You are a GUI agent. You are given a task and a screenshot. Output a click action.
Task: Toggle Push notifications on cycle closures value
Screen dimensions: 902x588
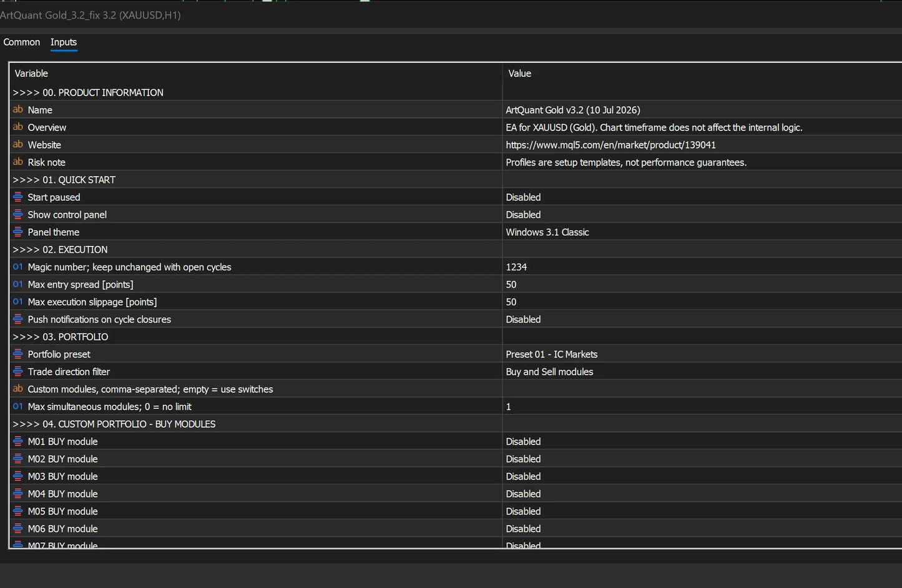coord(702,319)
